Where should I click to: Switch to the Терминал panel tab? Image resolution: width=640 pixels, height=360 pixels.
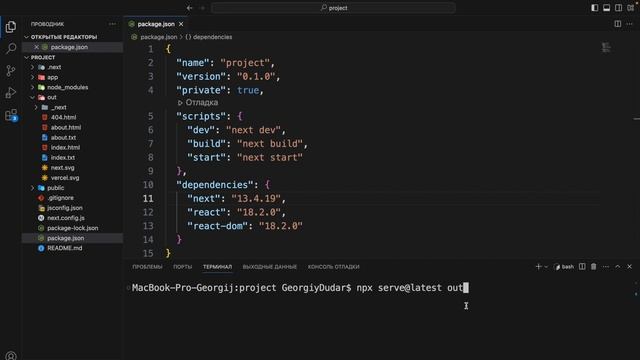[x=217, y=267]
